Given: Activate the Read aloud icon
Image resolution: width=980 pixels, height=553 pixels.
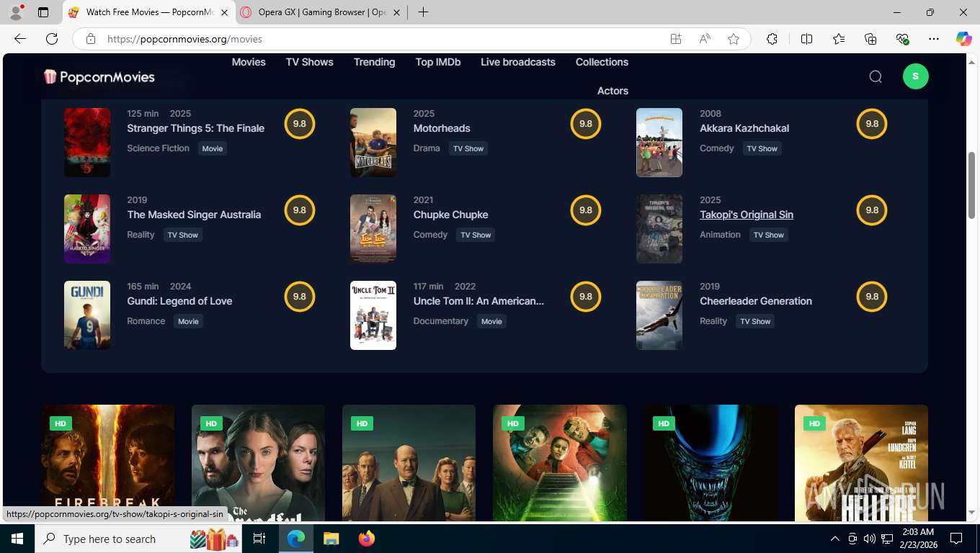Looking at the screenshot, I should [x=705, y=39].
